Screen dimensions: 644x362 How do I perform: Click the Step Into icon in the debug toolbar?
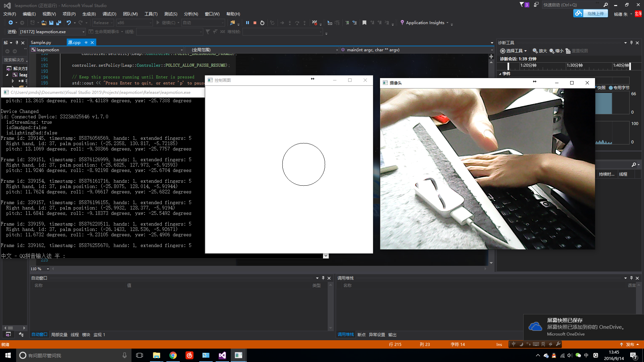click(290, 23)
